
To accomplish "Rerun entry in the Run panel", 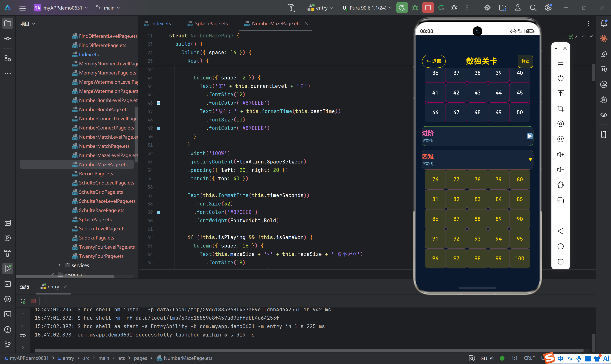I will 23,301.
